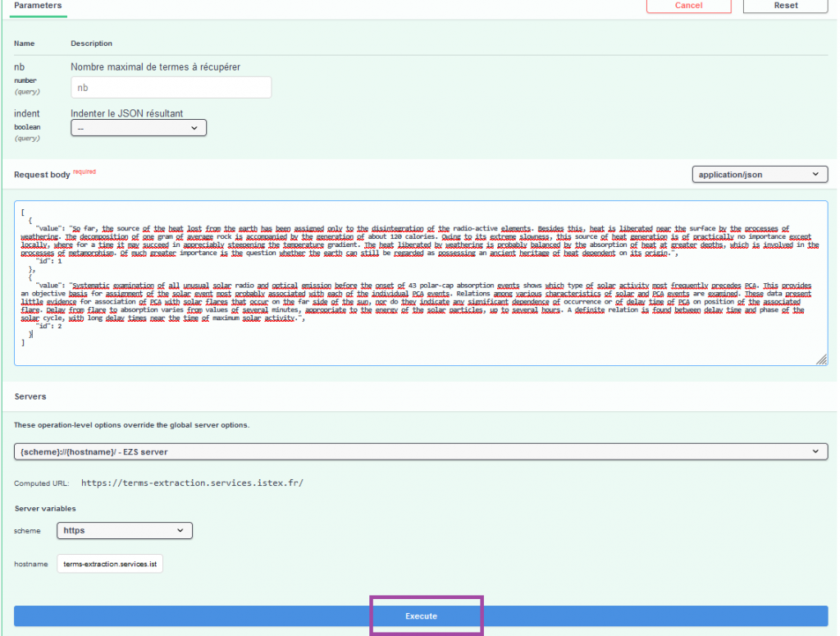
Task: Click the Name column header
Action: 25,43
